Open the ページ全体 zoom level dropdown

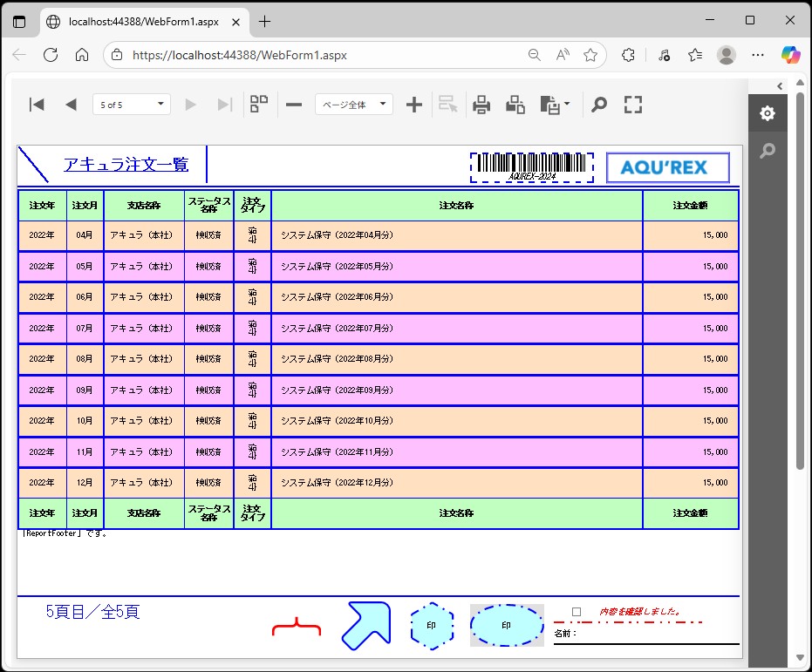tap(354, 105)
